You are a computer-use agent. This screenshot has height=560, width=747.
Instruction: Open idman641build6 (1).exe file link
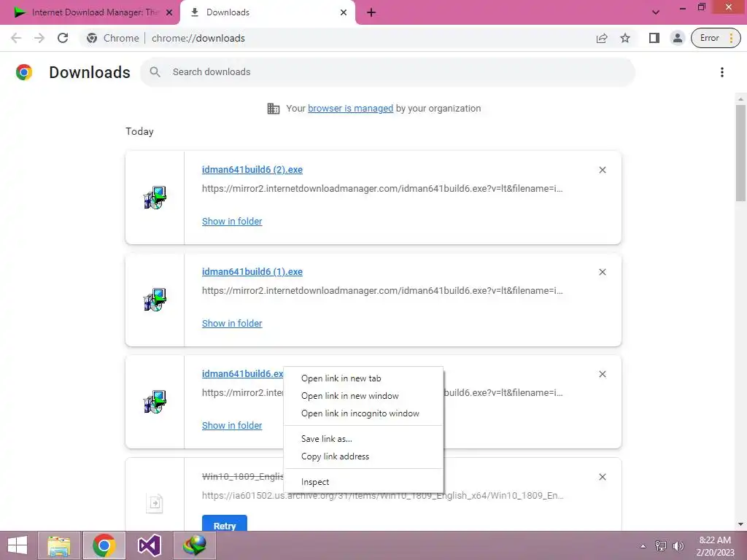coord(252,271)
